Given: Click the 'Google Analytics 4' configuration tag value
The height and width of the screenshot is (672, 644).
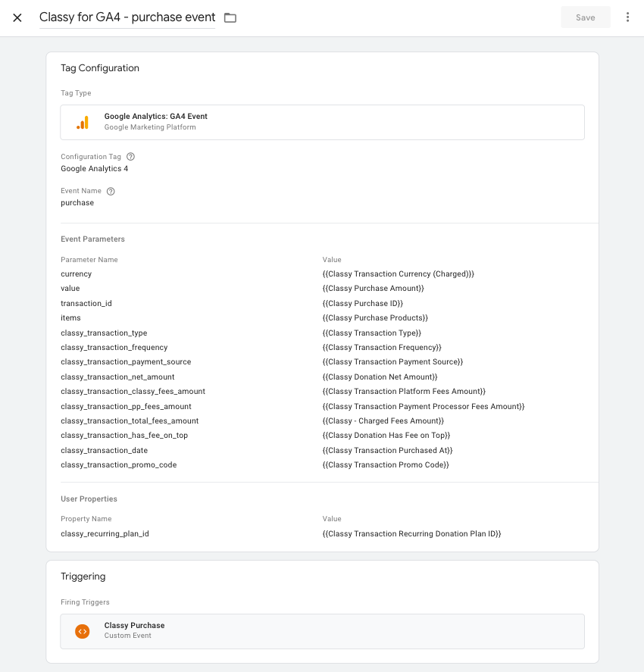Looking at the screenshot, I should tap(94, 168).
